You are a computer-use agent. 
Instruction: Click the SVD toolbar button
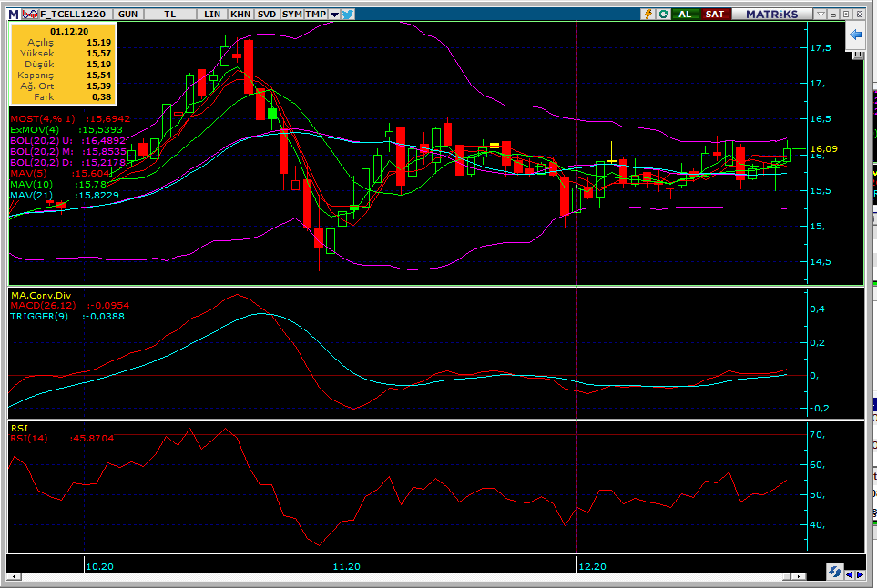(x=267, y=14)
